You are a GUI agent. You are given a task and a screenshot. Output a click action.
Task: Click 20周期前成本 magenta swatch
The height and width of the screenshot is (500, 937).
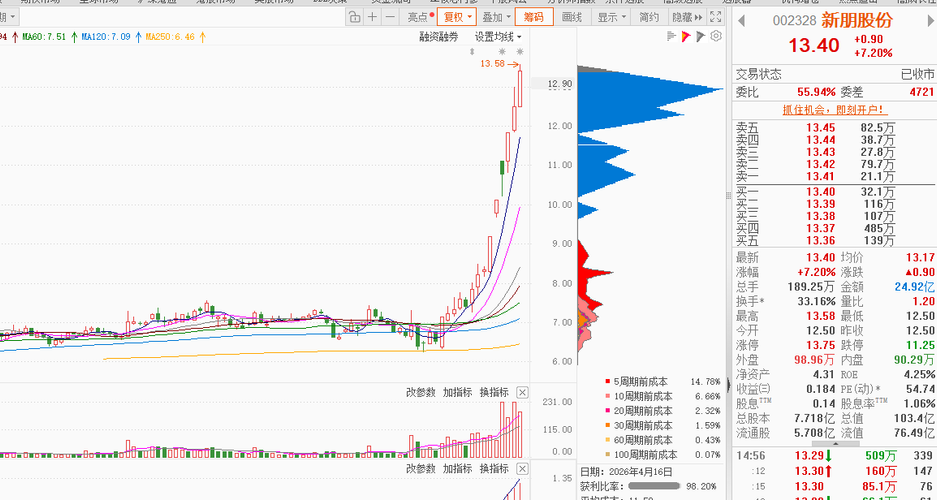tap(608, 411)
